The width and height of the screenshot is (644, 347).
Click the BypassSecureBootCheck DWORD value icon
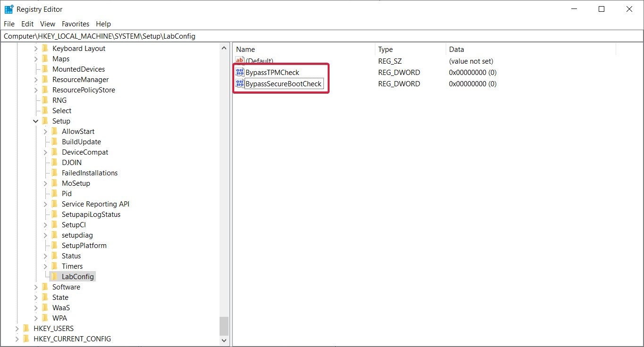click(240, 84)
